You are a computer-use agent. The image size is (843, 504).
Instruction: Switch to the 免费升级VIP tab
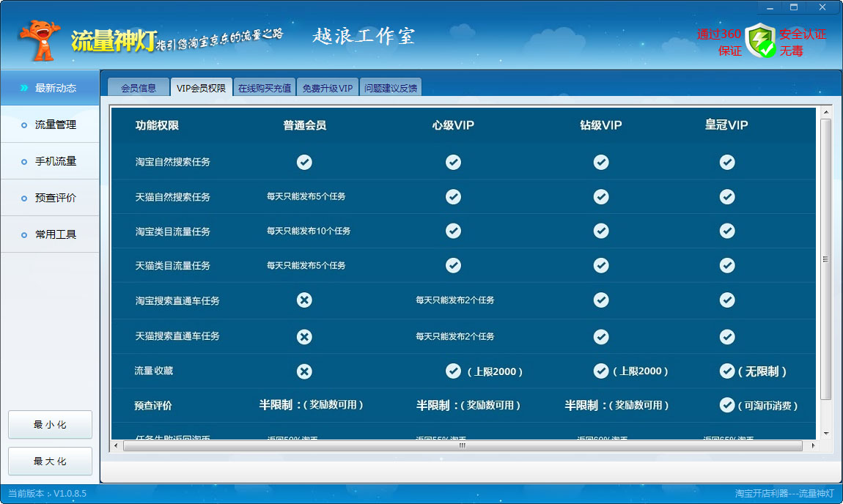pos(328,88)
